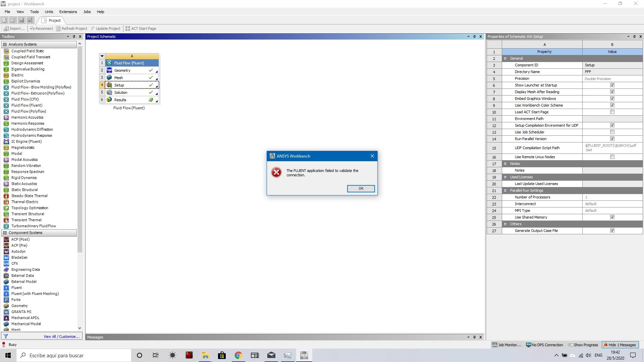Viewport: 644px width, 362px height.
Task: Open system A header dropdown arrow
Action: tap(102, 56)
